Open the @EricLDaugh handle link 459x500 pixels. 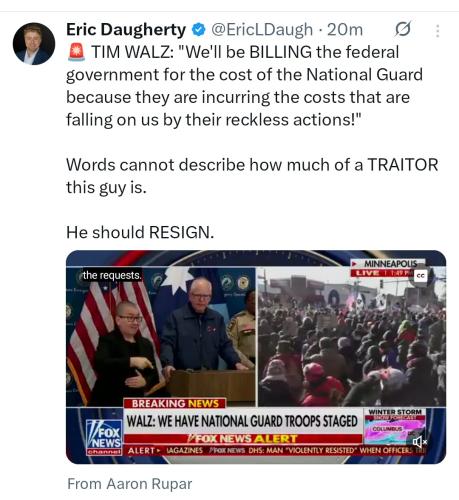click(262, 30)
